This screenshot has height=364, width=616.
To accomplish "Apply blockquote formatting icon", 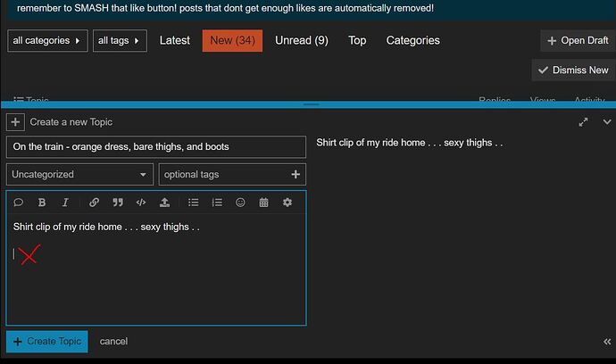I will tap(118, 203).
